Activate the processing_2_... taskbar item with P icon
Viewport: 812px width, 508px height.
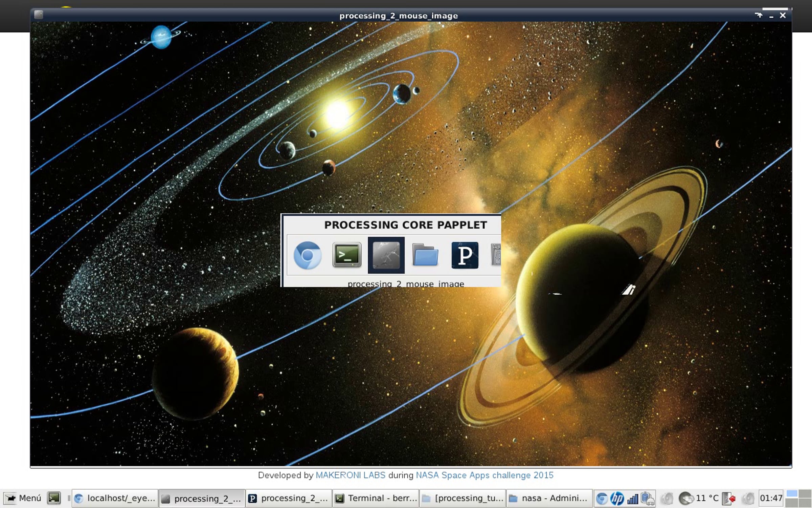289,498
